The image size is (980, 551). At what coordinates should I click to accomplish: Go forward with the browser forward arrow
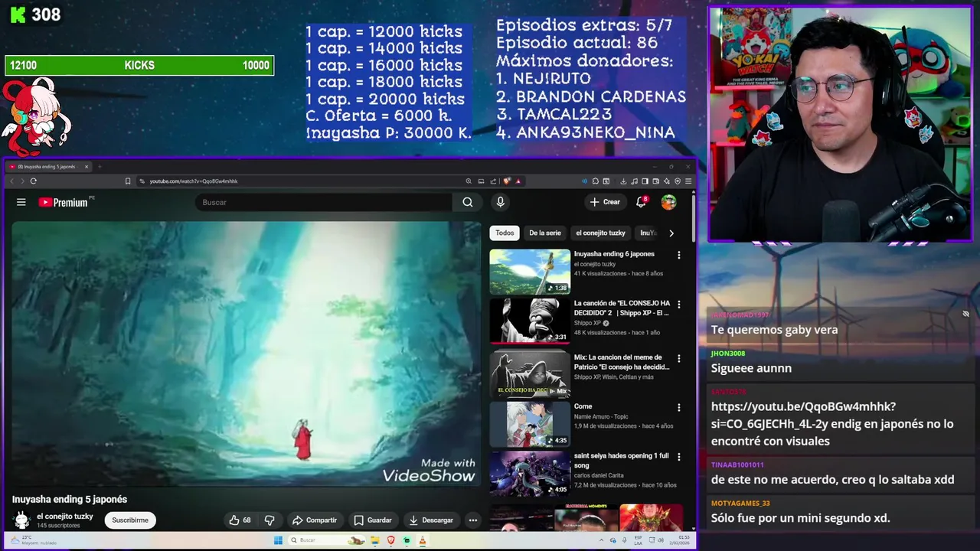tap(22, 181)
